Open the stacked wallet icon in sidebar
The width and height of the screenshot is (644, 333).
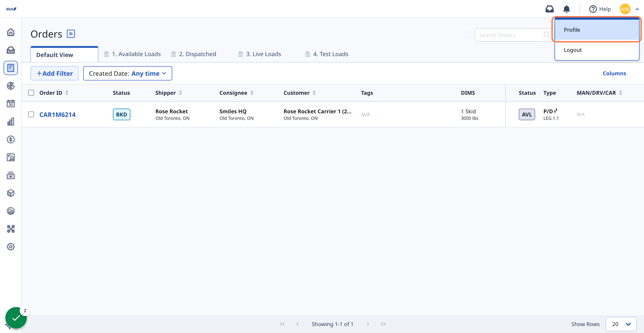pyautogui.click(x=11, y=175)
